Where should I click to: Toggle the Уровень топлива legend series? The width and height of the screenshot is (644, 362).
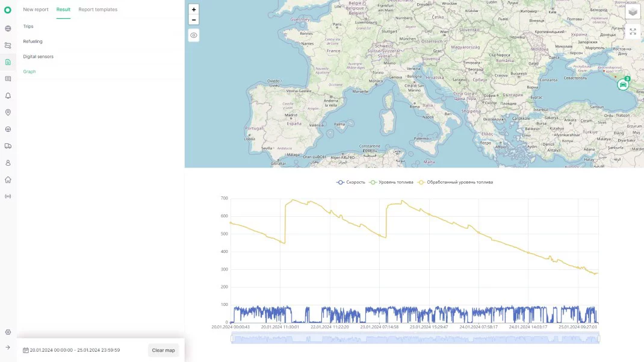coord(391,183)
